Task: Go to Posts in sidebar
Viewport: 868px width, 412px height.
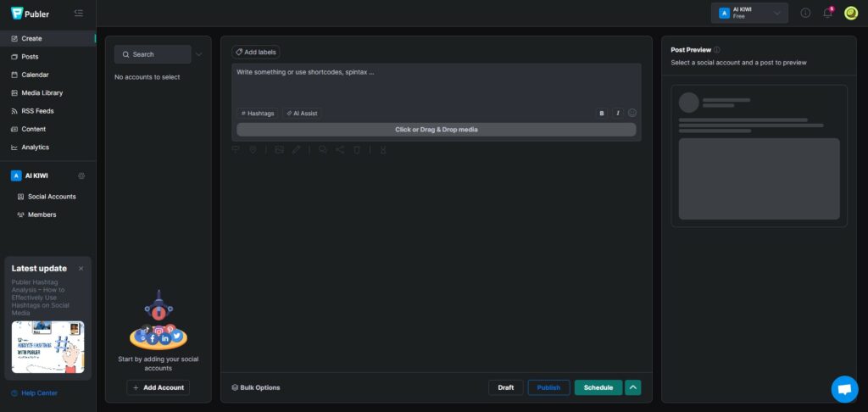Action: pyautogui.click(x=47, y=57)
